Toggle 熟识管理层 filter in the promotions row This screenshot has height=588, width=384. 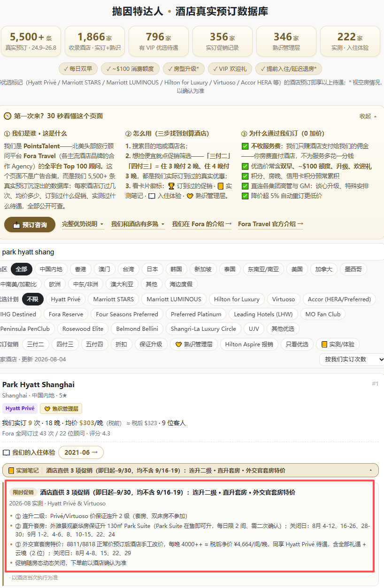pos(194,344)
